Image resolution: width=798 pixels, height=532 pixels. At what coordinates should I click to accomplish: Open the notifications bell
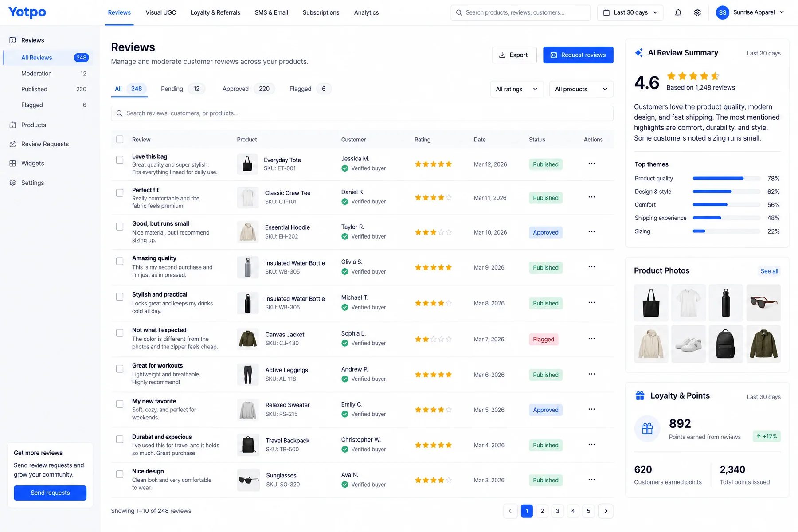pyautogui.click(x=678, y=12)
